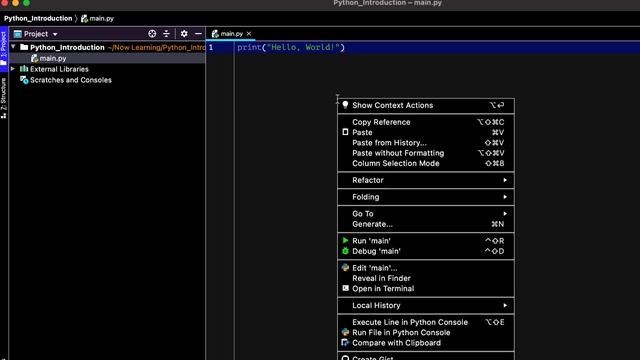
Task: Select Edit 'main'... configuration entry
Action: pyautogui.click(x=426, y=268)
